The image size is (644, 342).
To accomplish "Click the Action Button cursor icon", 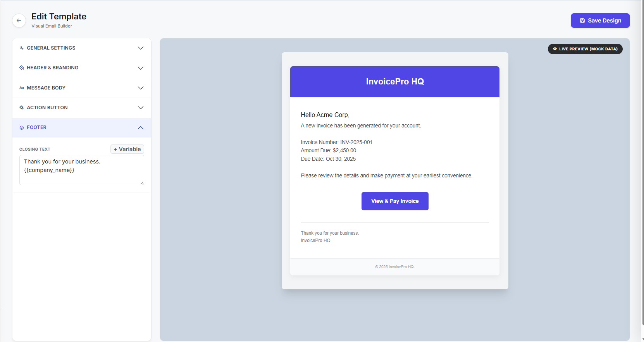I will click(x=22, y=107).
